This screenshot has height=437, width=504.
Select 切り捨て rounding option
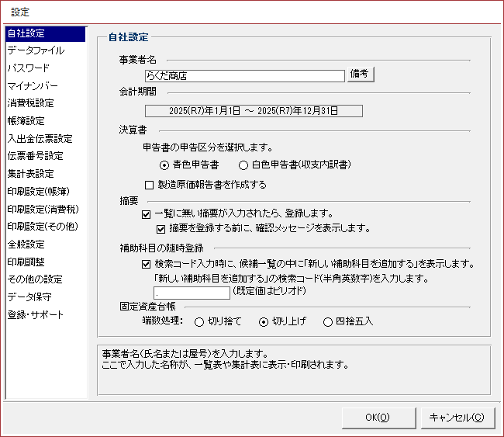click(199, 321)
